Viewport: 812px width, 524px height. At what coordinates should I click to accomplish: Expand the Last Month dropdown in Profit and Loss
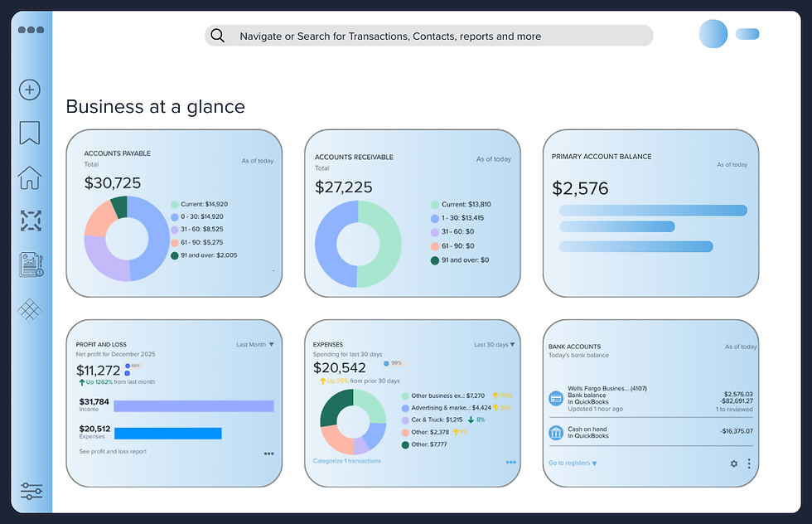pos(255,345)
